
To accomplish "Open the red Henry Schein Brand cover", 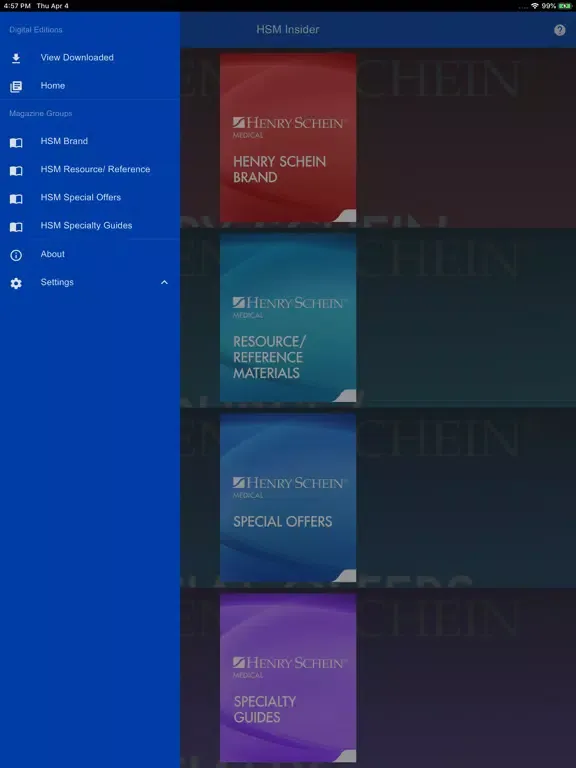I will point(288,138).
